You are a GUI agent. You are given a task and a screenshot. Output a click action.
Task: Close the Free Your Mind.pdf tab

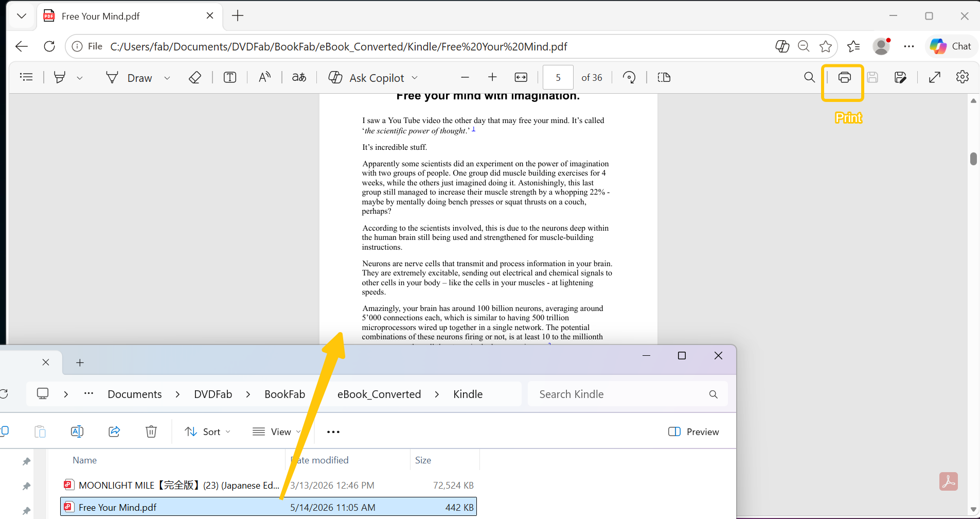(210, 16)
